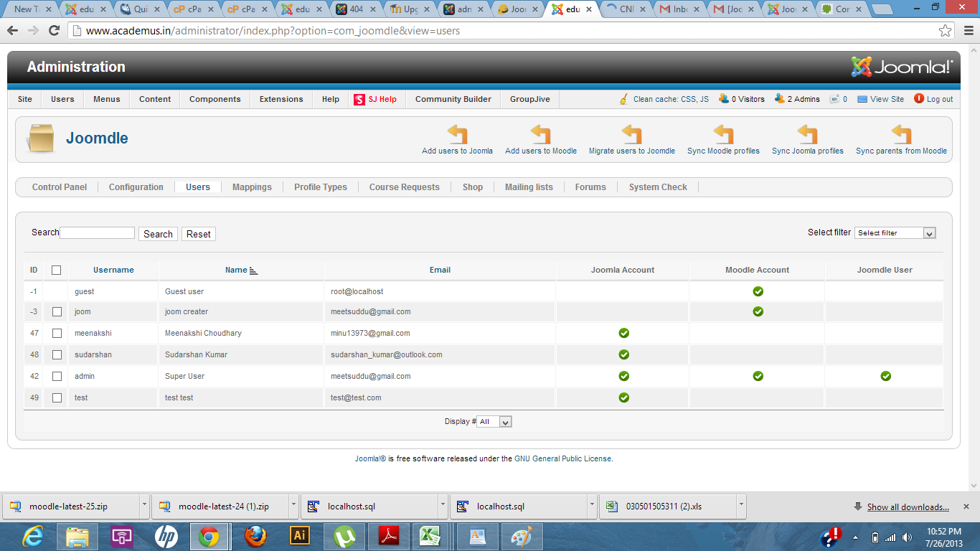
Task: Click the Sync Joomla profiles icon
Action: pyautogui.click(x=807, y=134)
